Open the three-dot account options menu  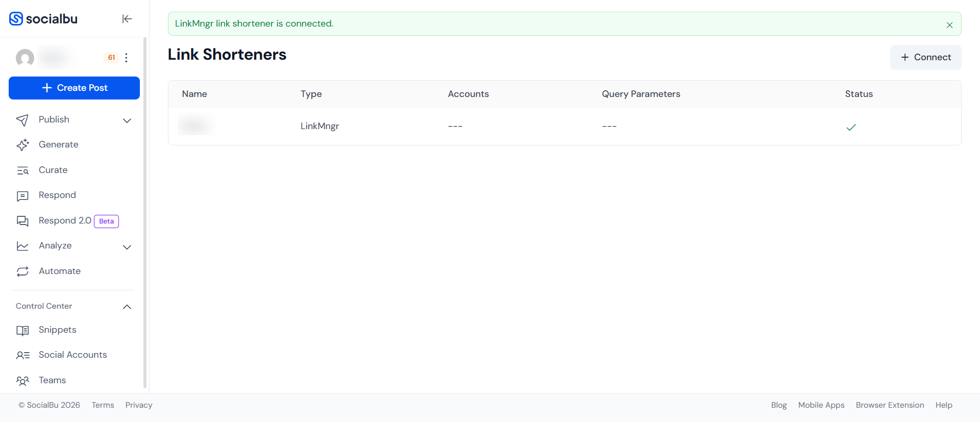126,58
